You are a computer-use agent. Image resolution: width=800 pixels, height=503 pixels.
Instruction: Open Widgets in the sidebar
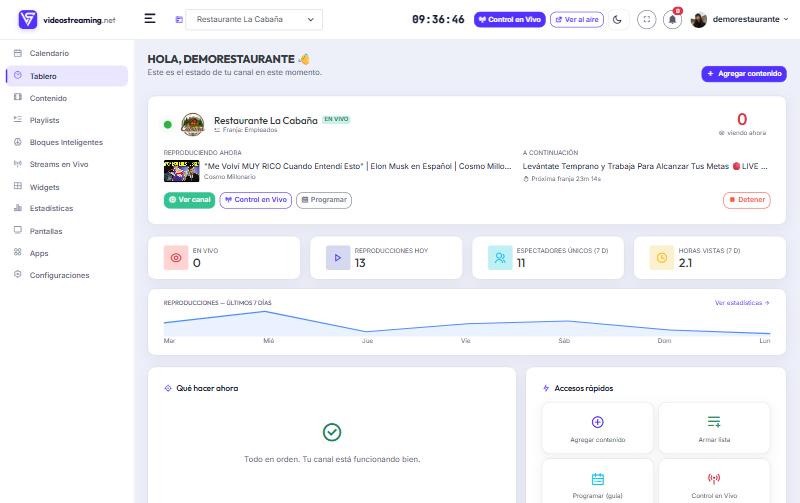coord(44,187)
